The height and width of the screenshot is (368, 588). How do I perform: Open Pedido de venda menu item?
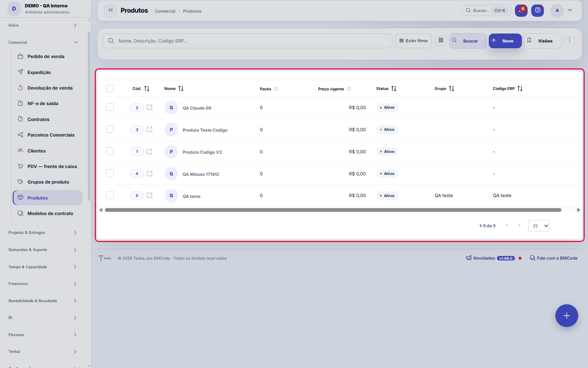coord(47,56)
